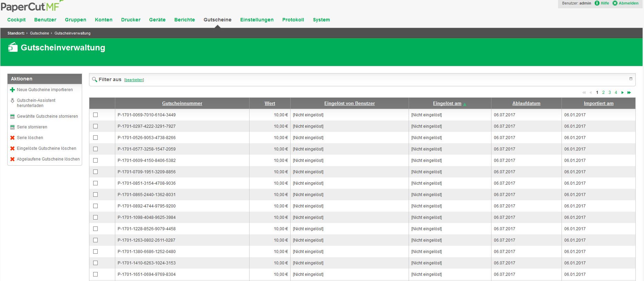The image size is (644, 281).
Task: Click the red X beside Serie löschen
Action: click(x=12, y=138)
